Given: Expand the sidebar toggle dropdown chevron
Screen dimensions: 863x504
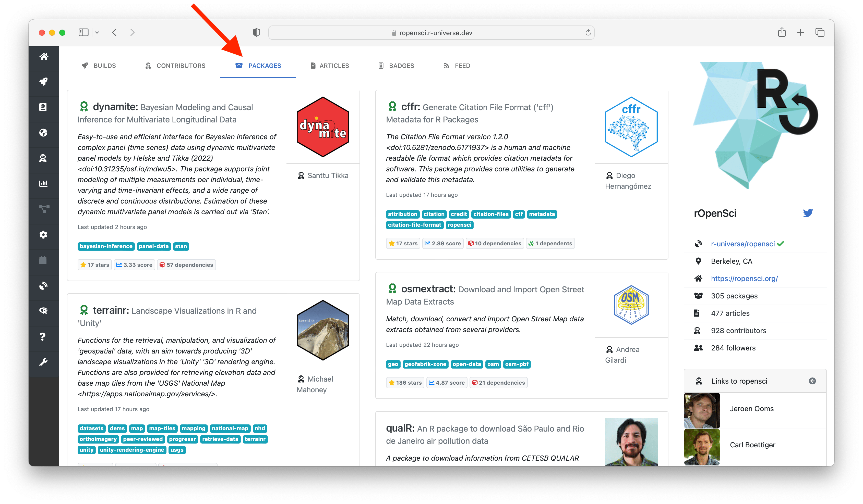Looking at the screenshot, I should (97, 32).
